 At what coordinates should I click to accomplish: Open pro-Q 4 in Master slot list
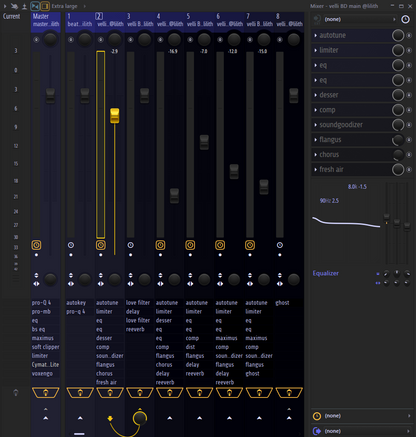click(x=46, y=303)
